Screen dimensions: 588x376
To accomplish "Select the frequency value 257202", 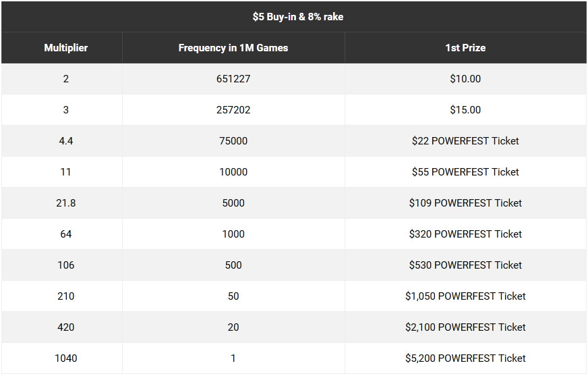I will coord(233,110).
